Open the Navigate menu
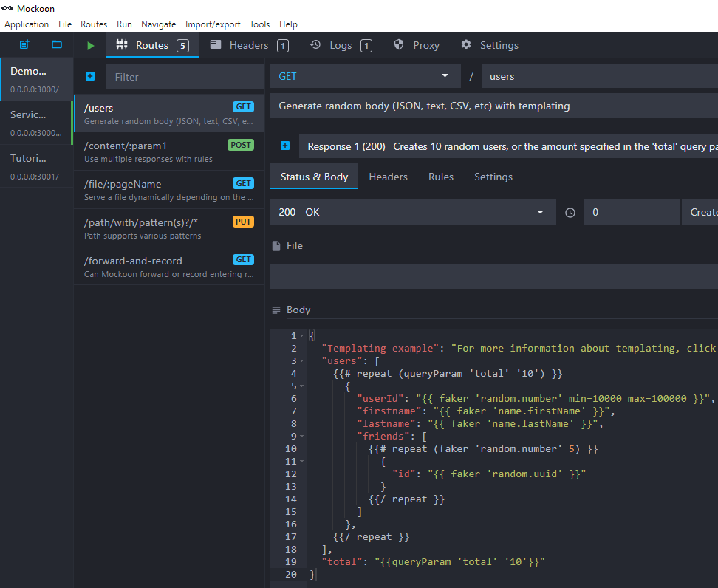Image resolution: width=718 pixels, height=588 pixels. [158, 24]
